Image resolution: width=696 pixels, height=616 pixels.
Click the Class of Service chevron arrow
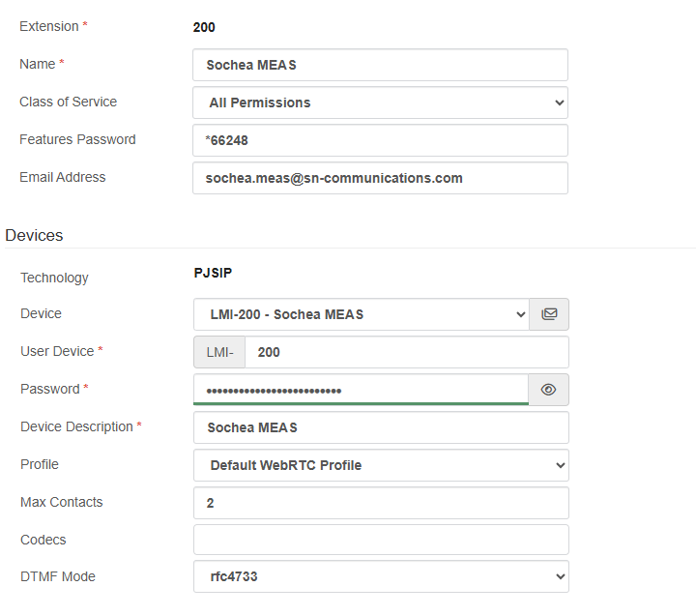coord(560,103)
